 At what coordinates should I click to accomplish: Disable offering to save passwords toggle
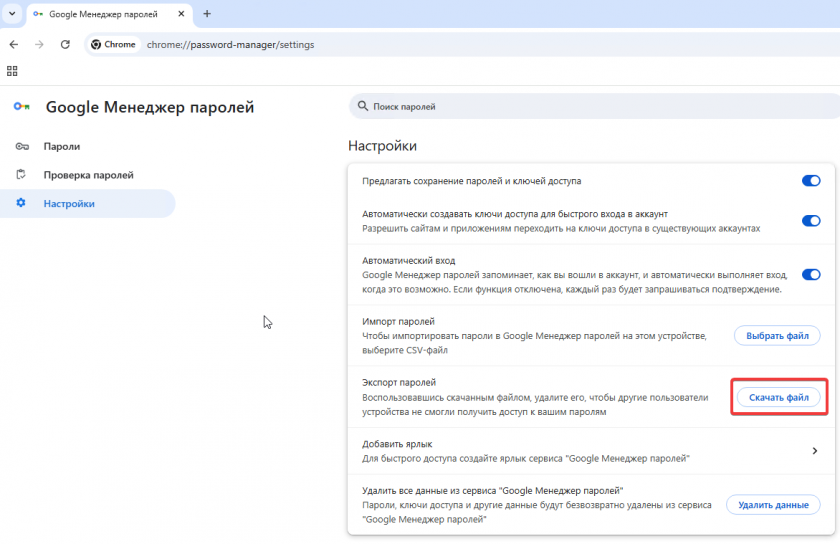(810, 181)
